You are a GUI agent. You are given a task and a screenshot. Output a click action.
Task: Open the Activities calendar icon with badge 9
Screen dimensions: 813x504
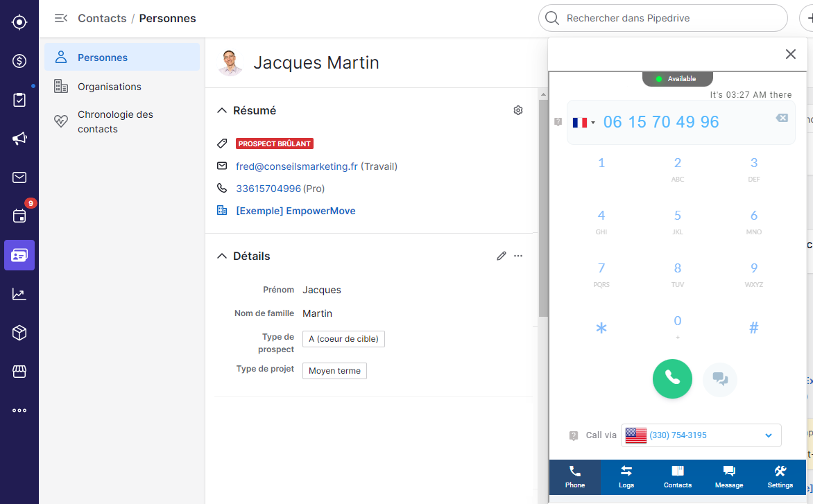[x=19, y=216]
